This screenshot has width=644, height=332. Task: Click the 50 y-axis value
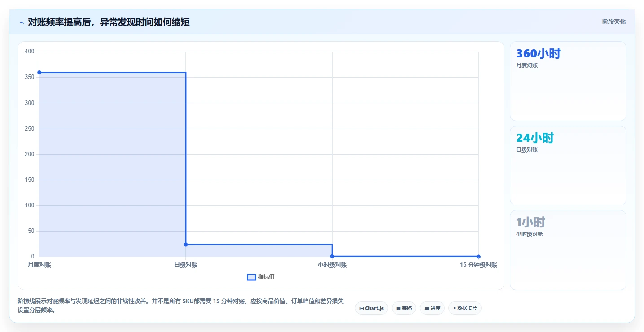coord(31,231)
